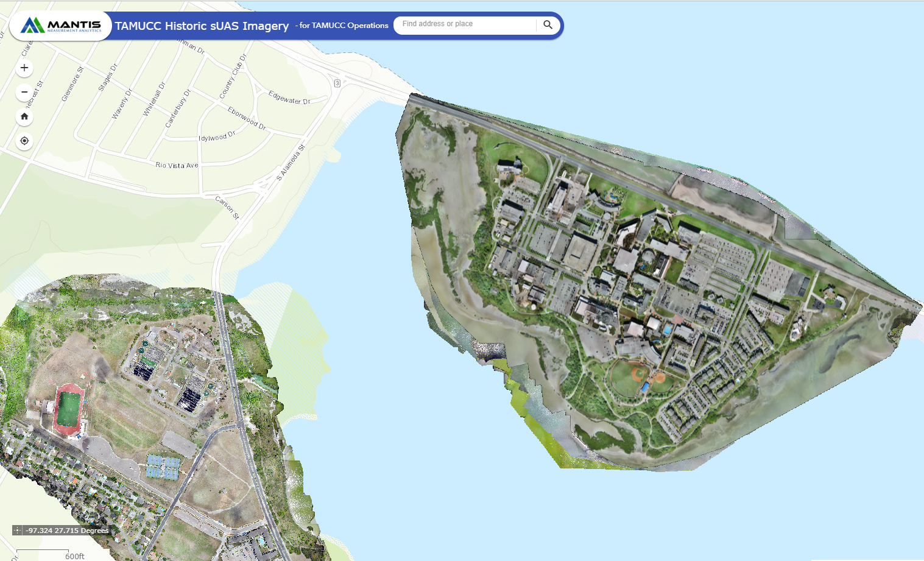Click the red running track in imagery
The height and width of the screenshot is (561, 924).
tap(69, 410)
